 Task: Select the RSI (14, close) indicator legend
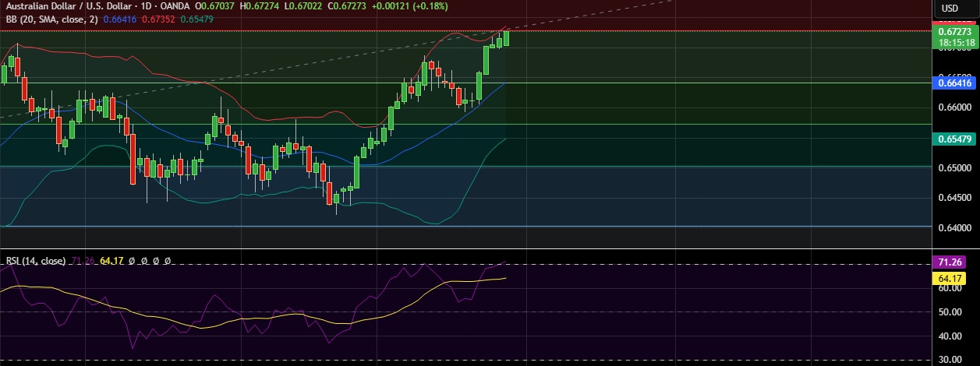pos(35,261)
